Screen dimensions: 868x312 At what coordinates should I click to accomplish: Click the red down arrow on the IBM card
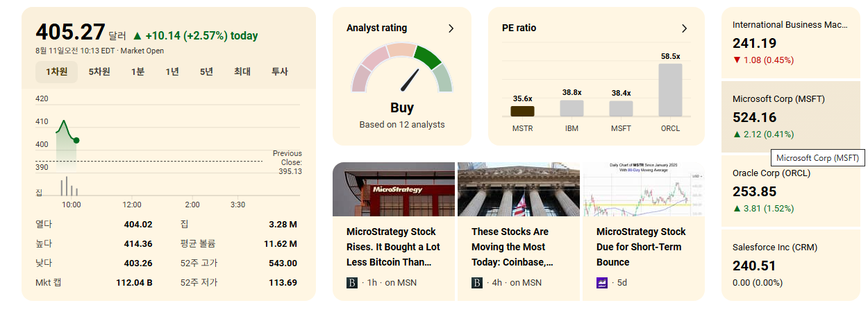tap(737, 60)
